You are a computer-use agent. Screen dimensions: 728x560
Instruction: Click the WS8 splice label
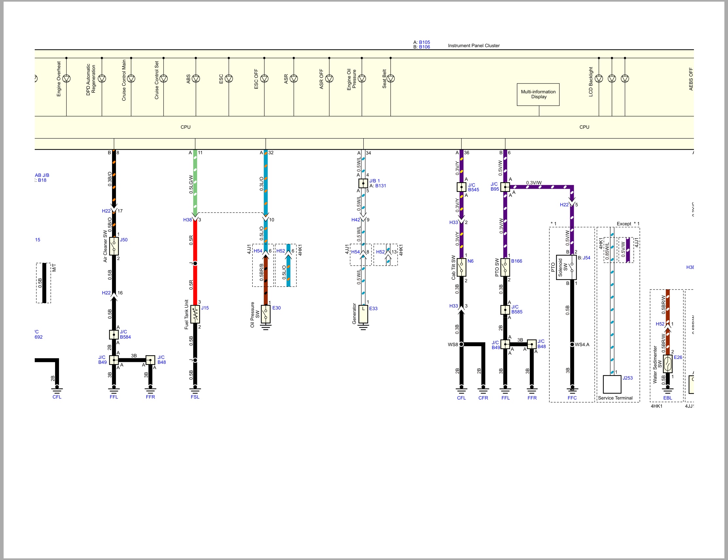[x=453, y=345]
